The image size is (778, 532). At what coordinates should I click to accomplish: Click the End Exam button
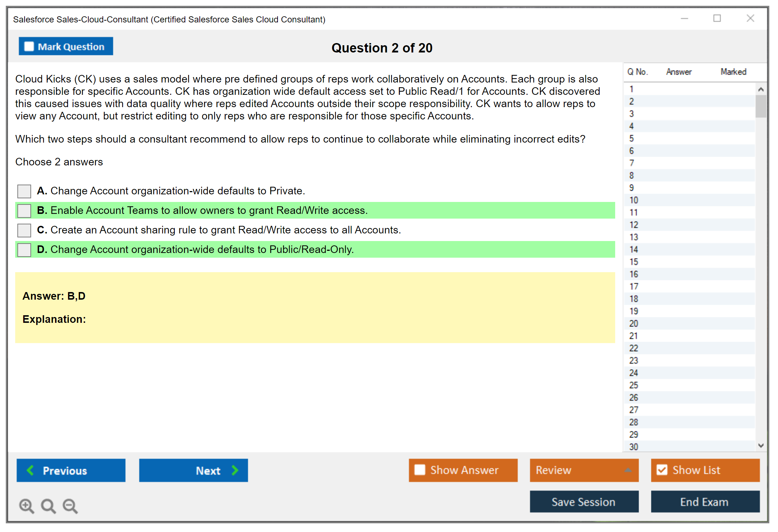705,502
